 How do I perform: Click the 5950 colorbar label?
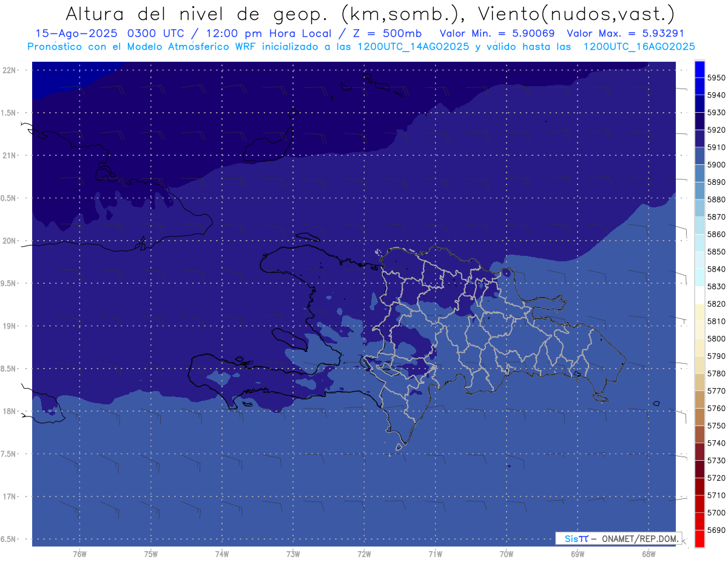pos(716,78)
